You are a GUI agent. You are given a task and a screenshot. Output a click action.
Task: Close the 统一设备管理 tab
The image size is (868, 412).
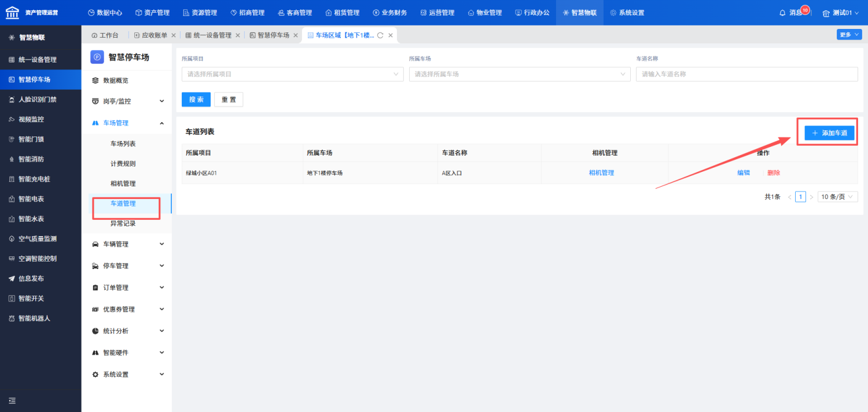point(237,35)
